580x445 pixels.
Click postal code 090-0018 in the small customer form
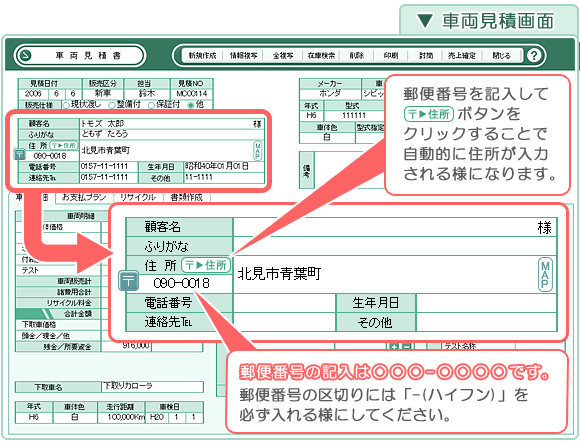[x=50, y=156]
